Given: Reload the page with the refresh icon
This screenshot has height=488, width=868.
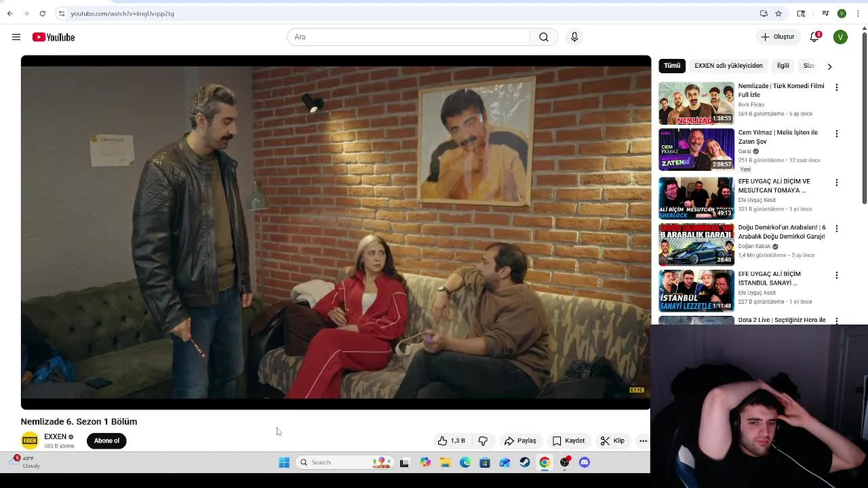Looking at the screenshot, I should click(x=42, y=14).
